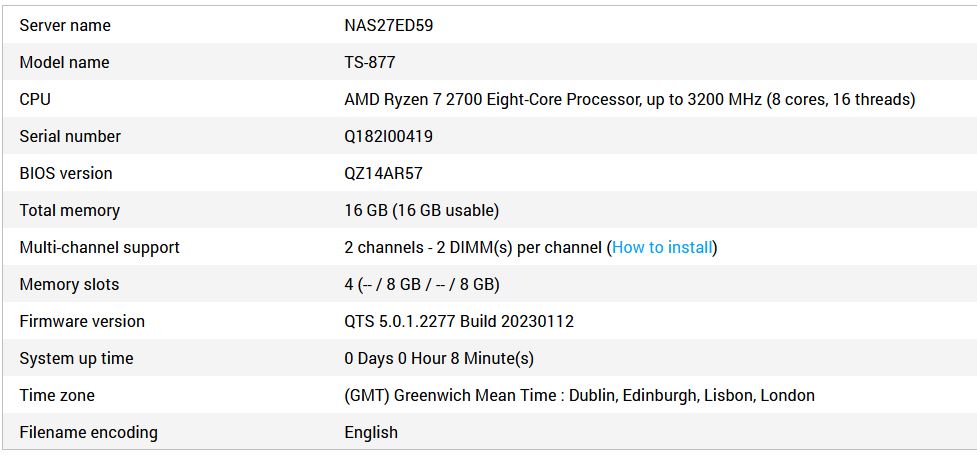Click the "Filename encoding" label
977x474 pixels.
(x=89, y=432)
